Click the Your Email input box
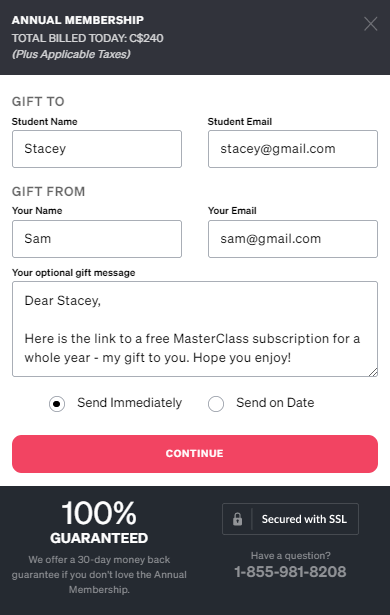This screenshot has width=390, height=615. (293, 239)
